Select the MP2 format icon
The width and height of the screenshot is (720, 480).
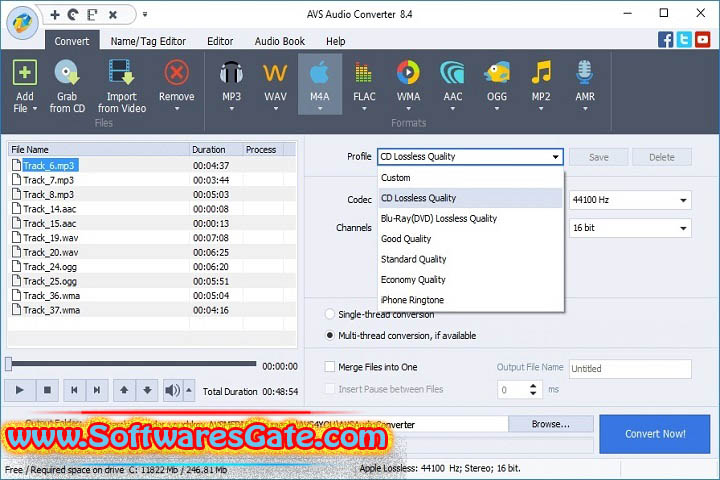point(541,73)
